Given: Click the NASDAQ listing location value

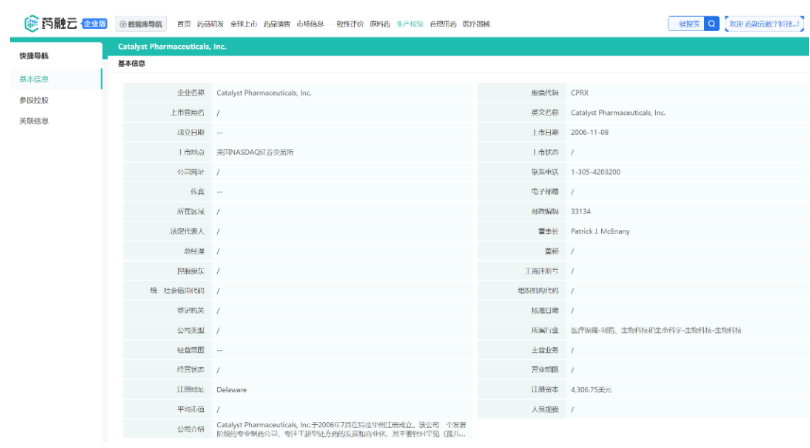Looking at the screenshot, I should pyautogui.click(x=255, y=152).
